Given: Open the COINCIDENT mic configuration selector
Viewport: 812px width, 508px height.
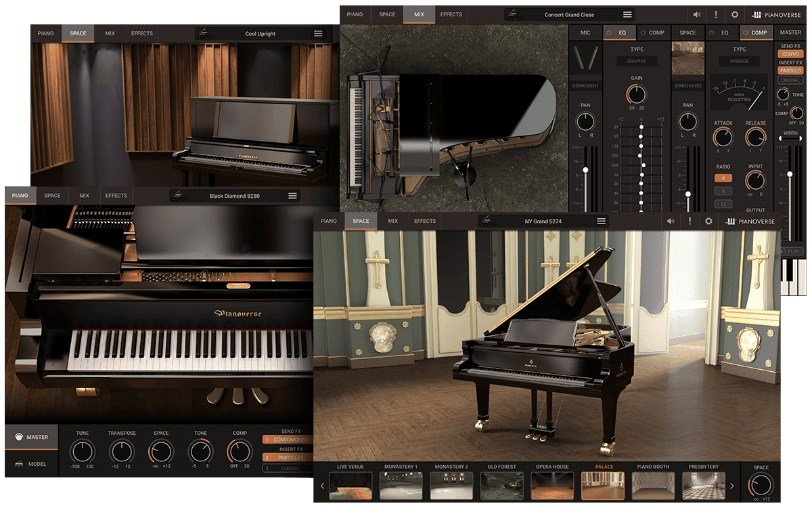Looking at the screenshot, I should click(585, 86).
